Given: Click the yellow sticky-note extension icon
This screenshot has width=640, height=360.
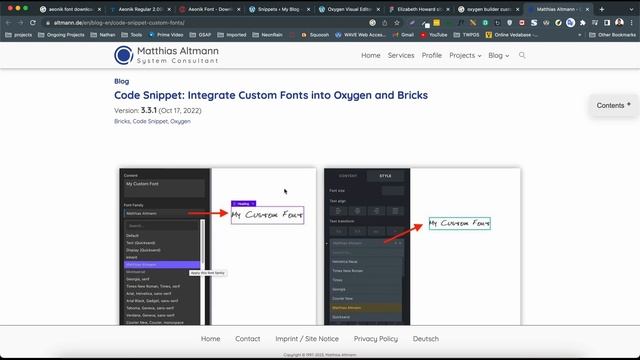Looking at the screenshot, I should [436, 23].
